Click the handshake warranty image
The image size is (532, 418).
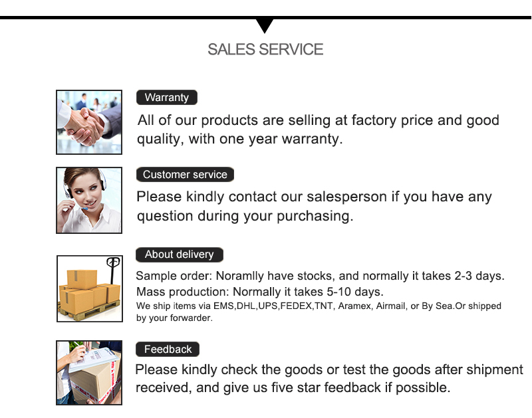coord(89,122)
